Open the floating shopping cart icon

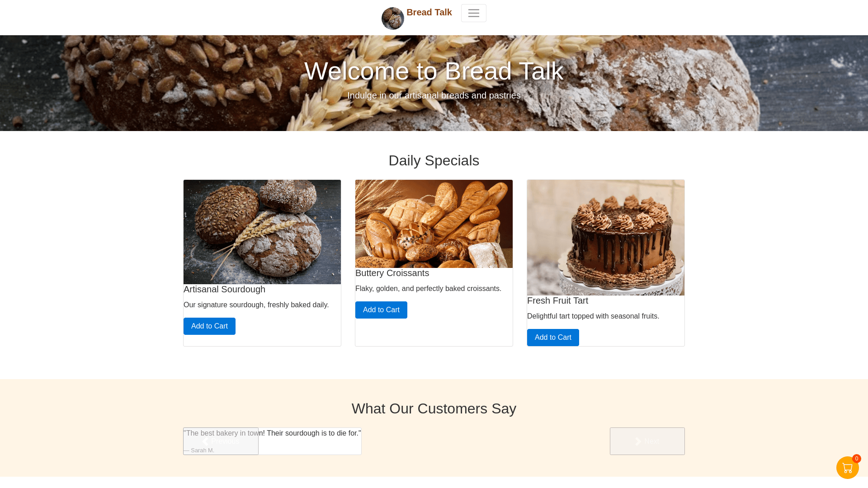847,468
